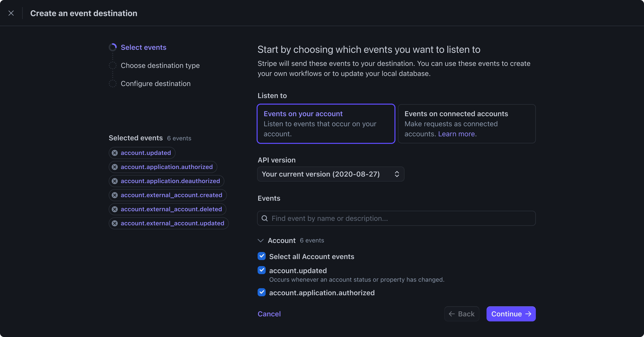Remove account.application.authorized chip via X icon
This screenshot has height=337, width=644.
[x=115, y=167]
